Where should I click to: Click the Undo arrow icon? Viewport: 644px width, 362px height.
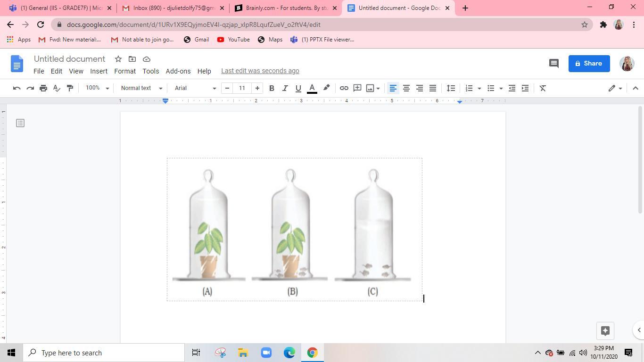[x=17, y=88]
